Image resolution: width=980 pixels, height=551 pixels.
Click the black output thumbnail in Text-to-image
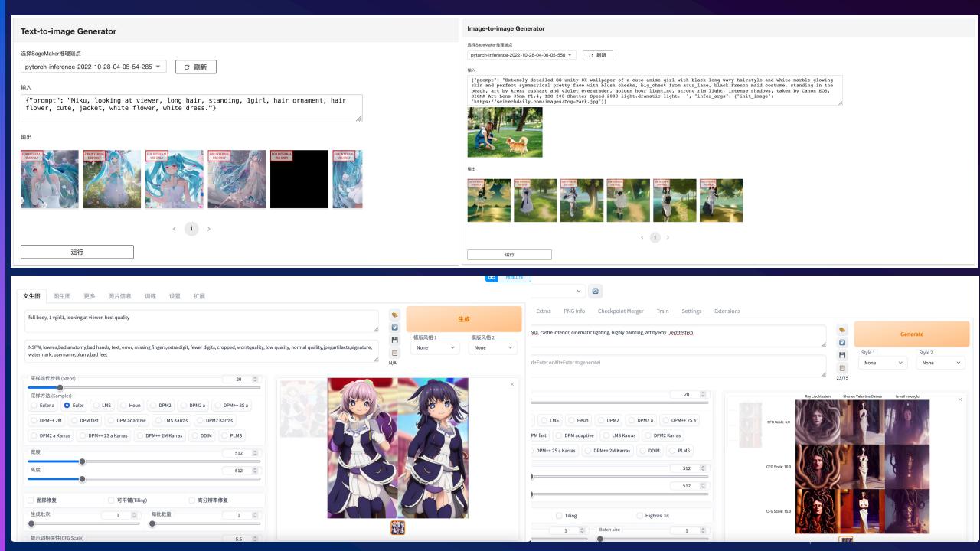tap(299, 179)
